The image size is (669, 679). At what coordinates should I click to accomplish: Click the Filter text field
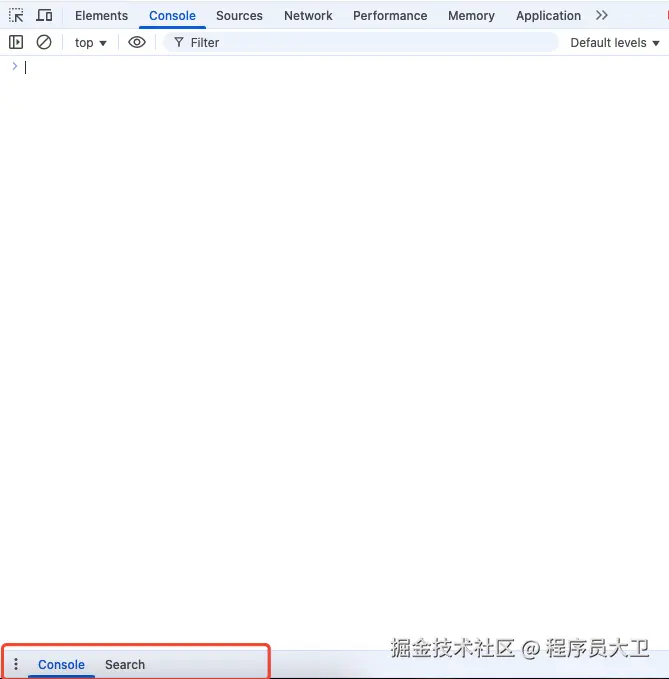pos(360,42)
